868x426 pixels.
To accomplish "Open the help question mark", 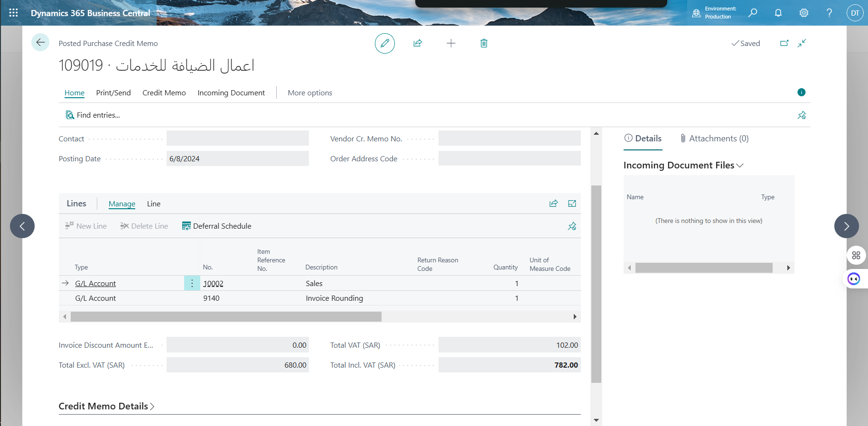I will click(x=829, y=13).
